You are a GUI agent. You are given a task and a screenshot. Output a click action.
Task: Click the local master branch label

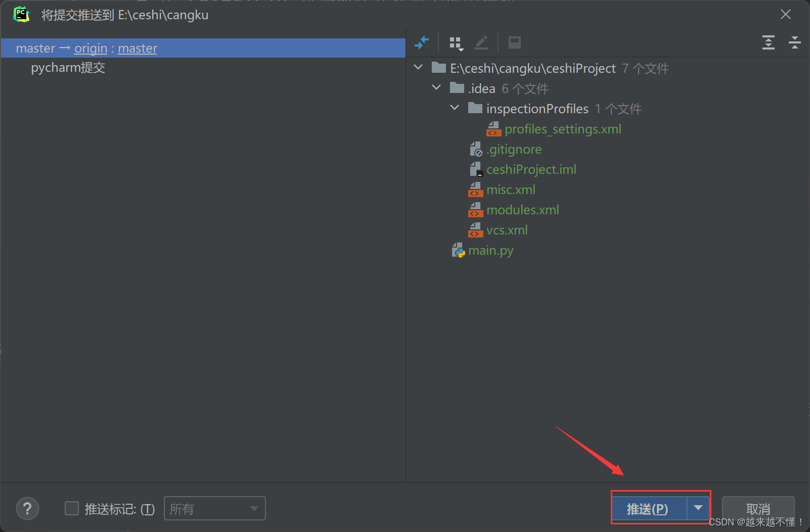[x=35, y=49]
